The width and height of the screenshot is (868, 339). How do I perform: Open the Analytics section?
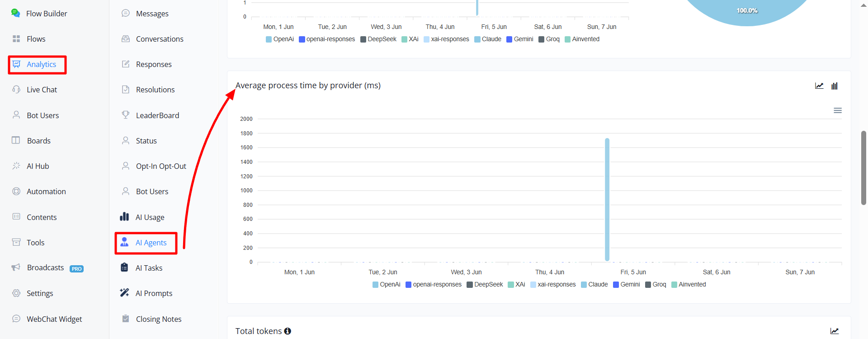point(37,65)
